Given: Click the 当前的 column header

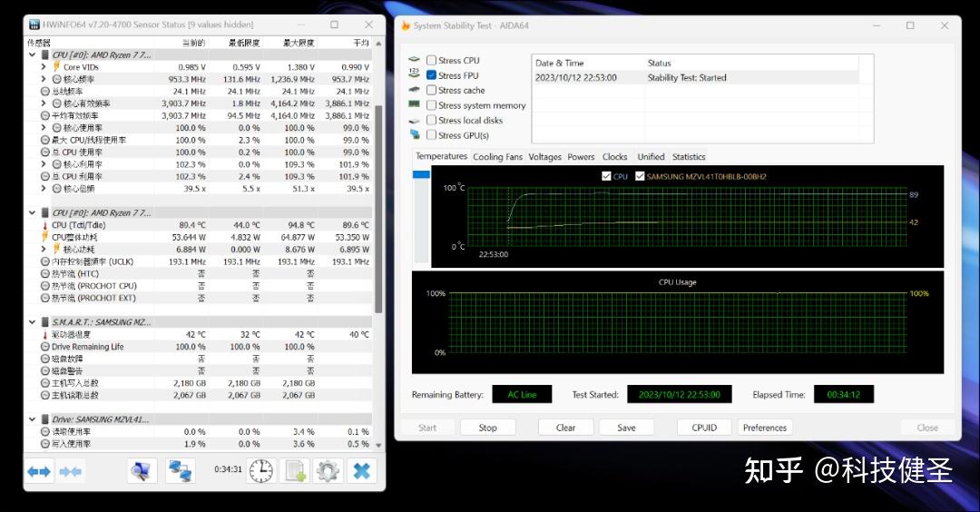Looking at the screenshot, I should coord(193,44).
